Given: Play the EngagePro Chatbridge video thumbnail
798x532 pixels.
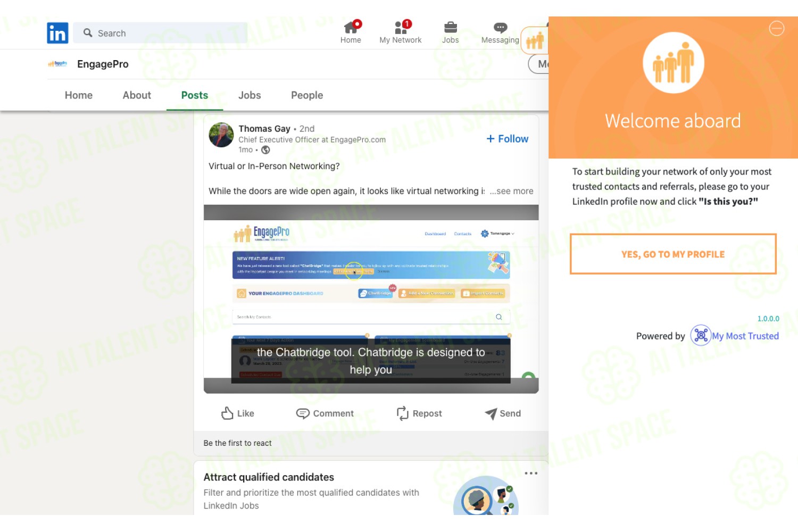Looking at the screenshot, I should click(x=371, y=299).
